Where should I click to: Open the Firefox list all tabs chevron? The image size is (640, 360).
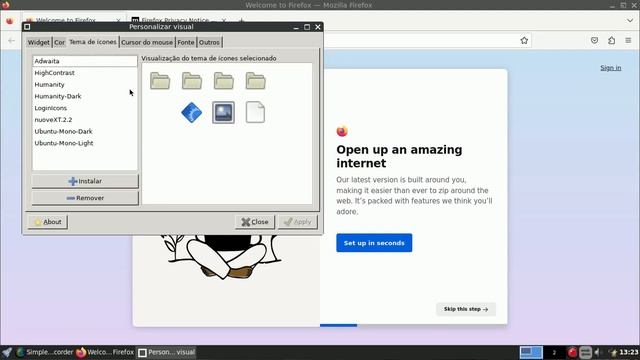tap(630, 20)
